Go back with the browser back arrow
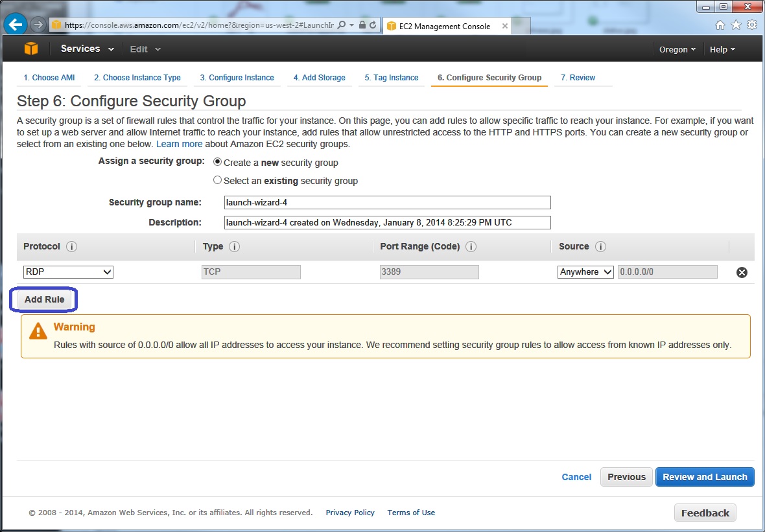This screenshot has width=765, height=532. pyautogui.click(x=16, y=25)
